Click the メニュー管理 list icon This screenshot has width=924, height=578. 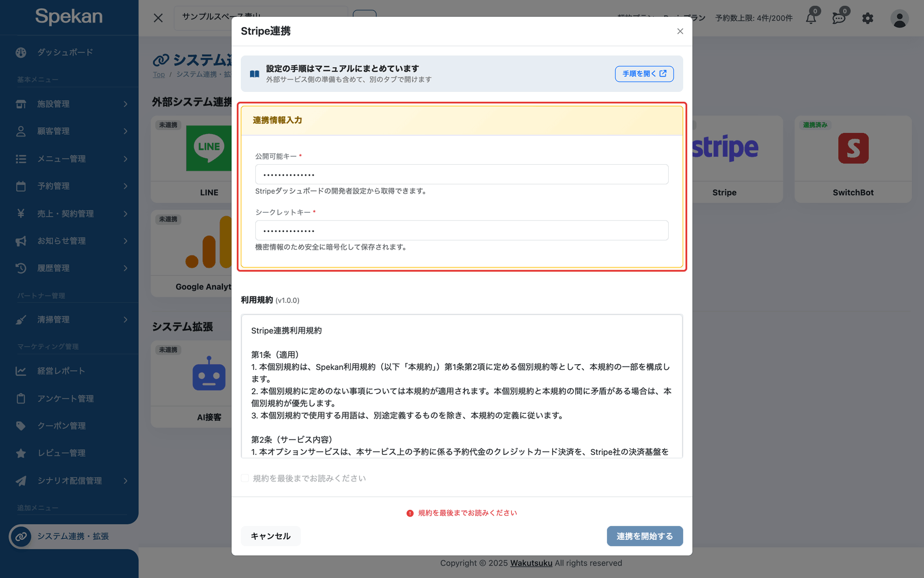[21, 159]
